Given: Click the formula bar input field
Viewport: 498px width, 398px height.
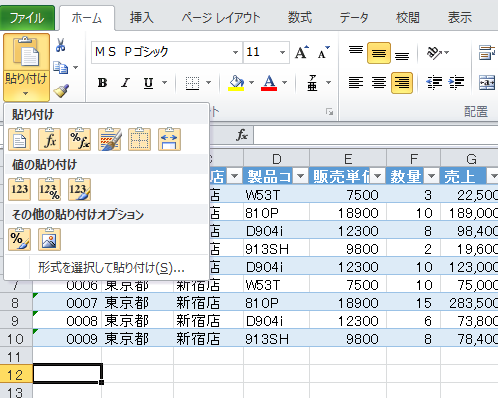Looking at the screenshot, I should pos(376,135).
